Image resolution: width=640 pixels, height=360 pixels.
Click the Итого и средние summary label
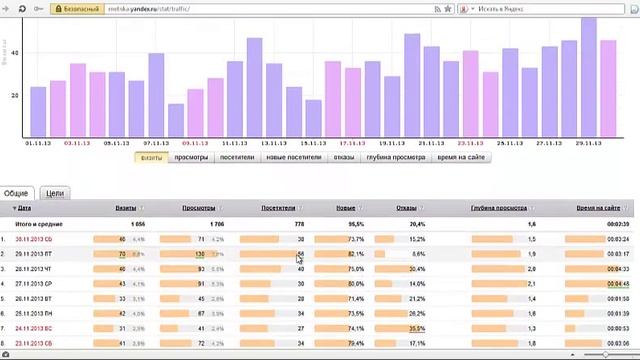click(x=39, y=224)
